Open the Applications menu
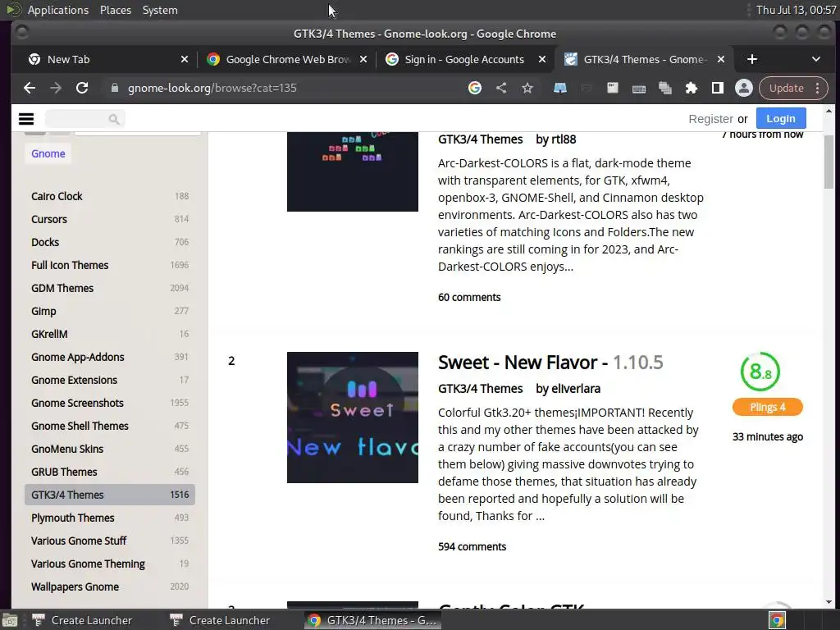This screenshot has height=630, width=840. (58, 10)
